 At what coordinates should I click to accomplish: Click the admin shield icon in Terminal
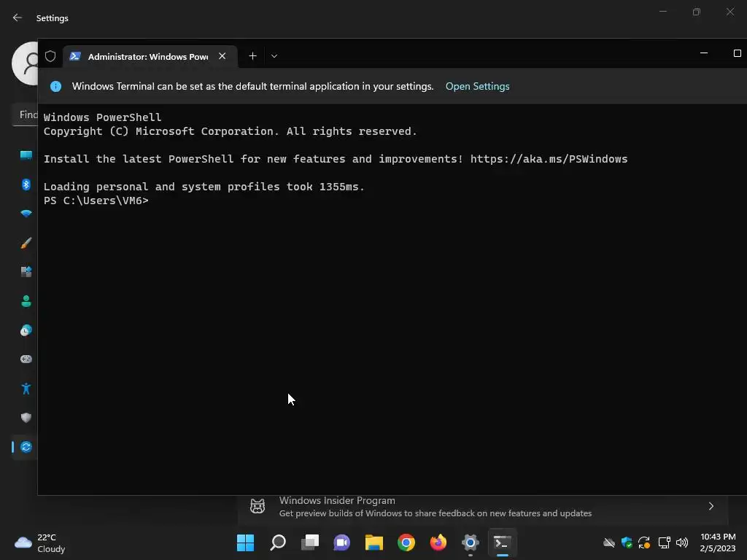[50, 56]
